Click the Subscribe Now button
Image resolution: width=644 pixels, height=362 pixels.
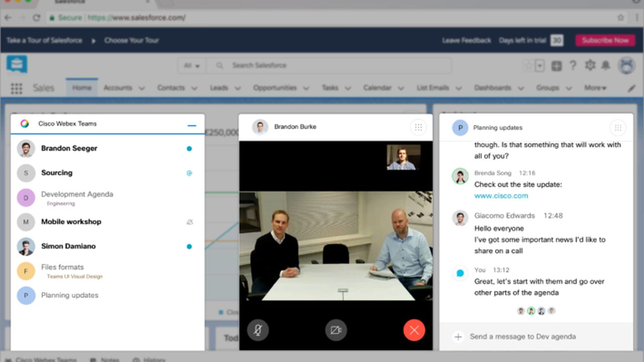pos(605,40)
